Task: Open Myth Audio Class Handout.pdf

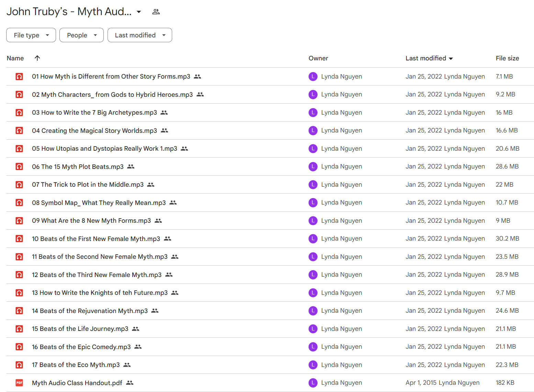Action: point(77,383)
